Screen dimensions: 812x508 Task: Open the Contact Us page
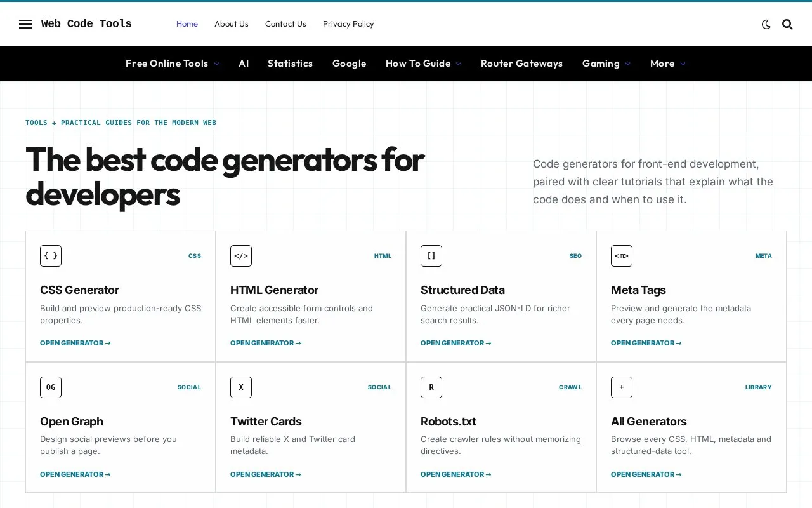(285, 24)
